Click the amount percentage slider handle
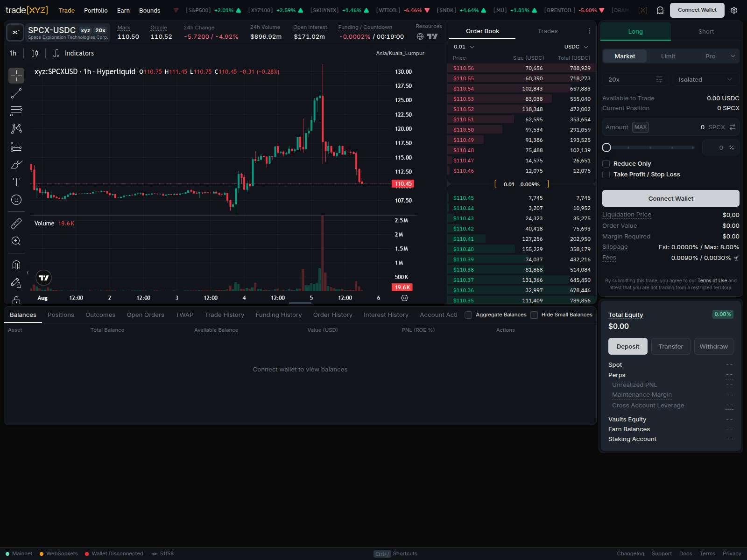Image resolution: width=747 pixels, height=560 pixels. click(606, 147)
